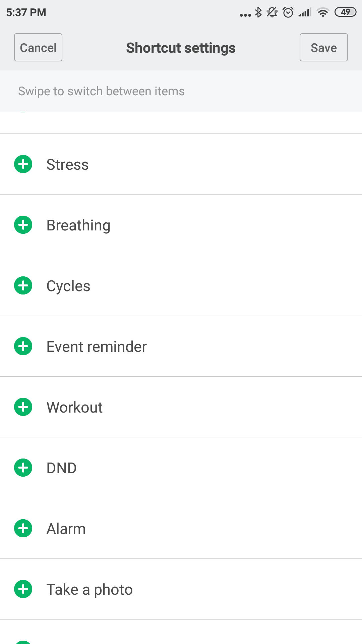Tap the battery indicator in status bar
362x644 pixels.
[345, 12]
